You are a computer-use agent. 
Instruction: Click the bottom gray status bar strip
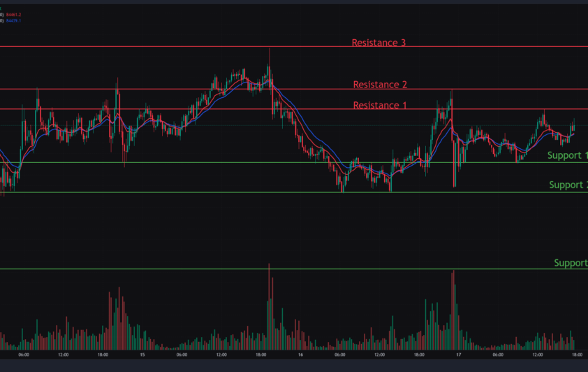[x=294, y=366]
